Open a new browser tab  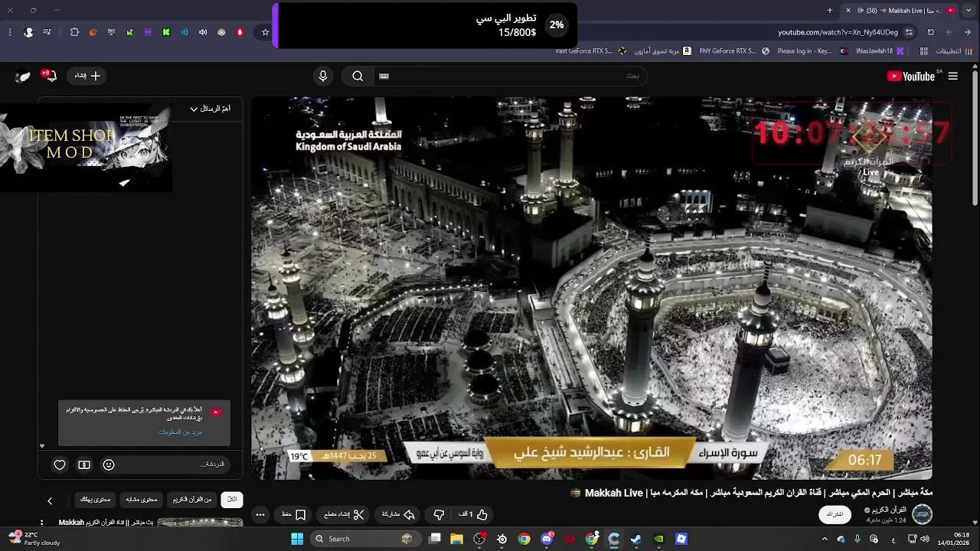tap(830, 10)
